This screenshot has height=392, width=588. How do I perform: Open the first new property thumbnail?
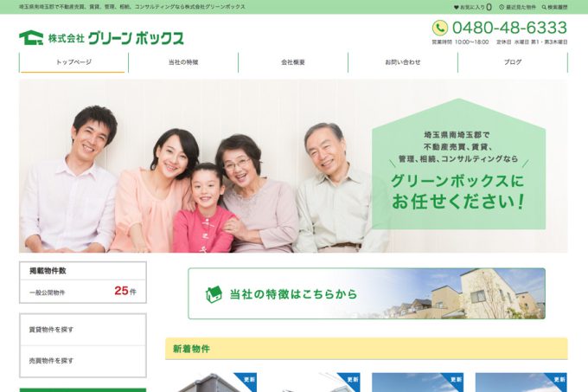click(x=211, y=382)
